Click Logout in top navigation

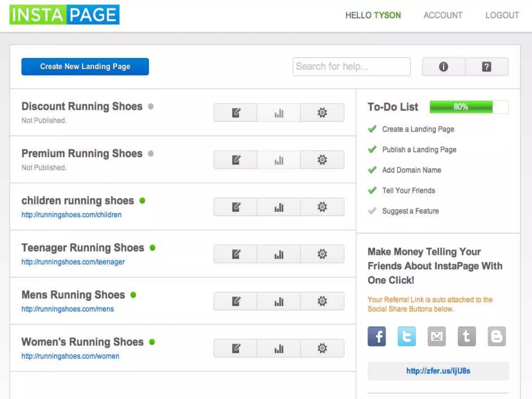click(502, 15)
